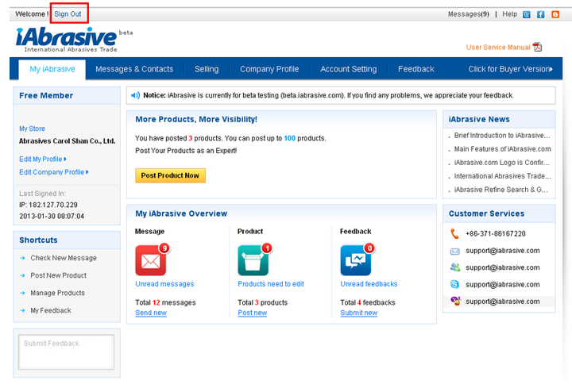
Task: Click the Yahoo messenger contact icon
Action: [455, 301]
